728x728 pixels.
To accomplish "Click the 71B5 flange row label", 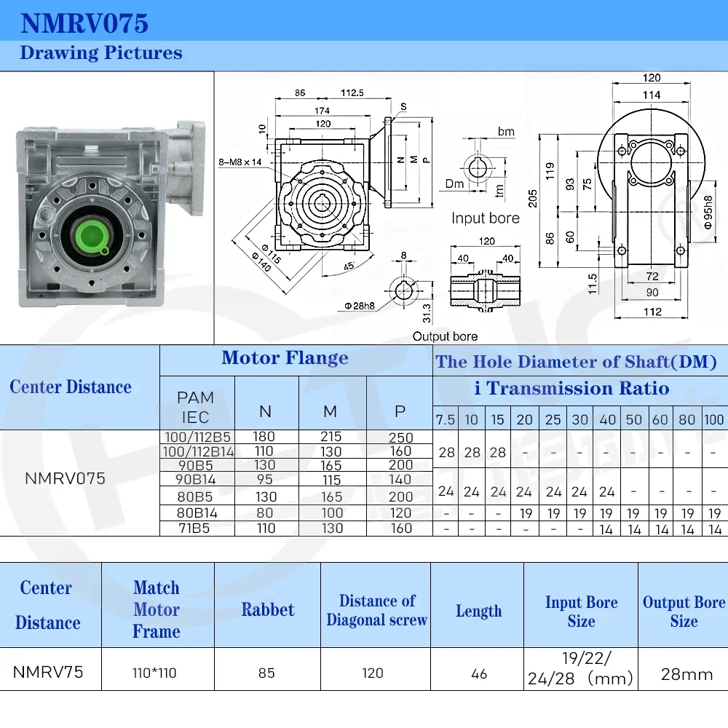I will click(194, 529).
